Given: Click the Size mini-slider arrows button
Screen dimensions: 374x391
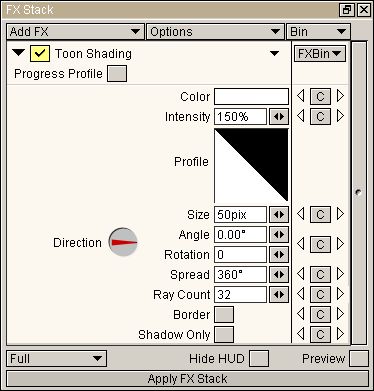Looking at the screenshot, I should [279, 215].
